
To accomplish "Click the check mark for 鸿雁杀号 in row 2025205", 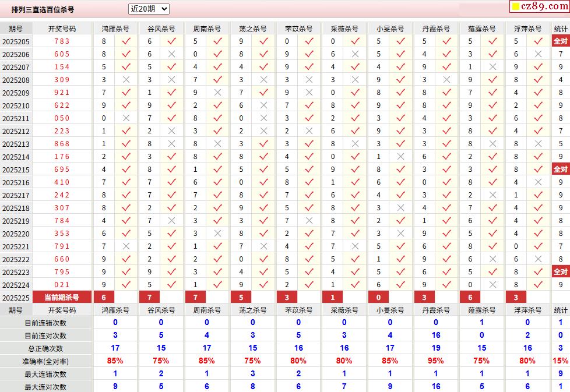I will click(126, 41).
